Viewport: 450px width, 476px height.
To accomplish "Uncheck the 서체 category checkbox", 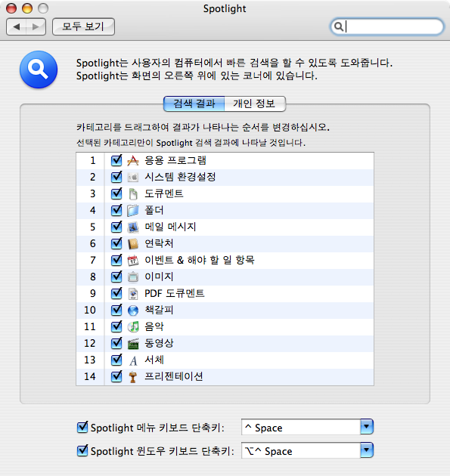I will click(116, 360).
